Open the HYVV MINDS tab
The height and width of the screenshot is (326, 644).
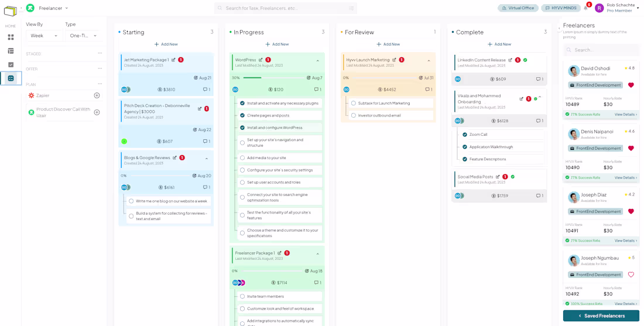(560, 8)
